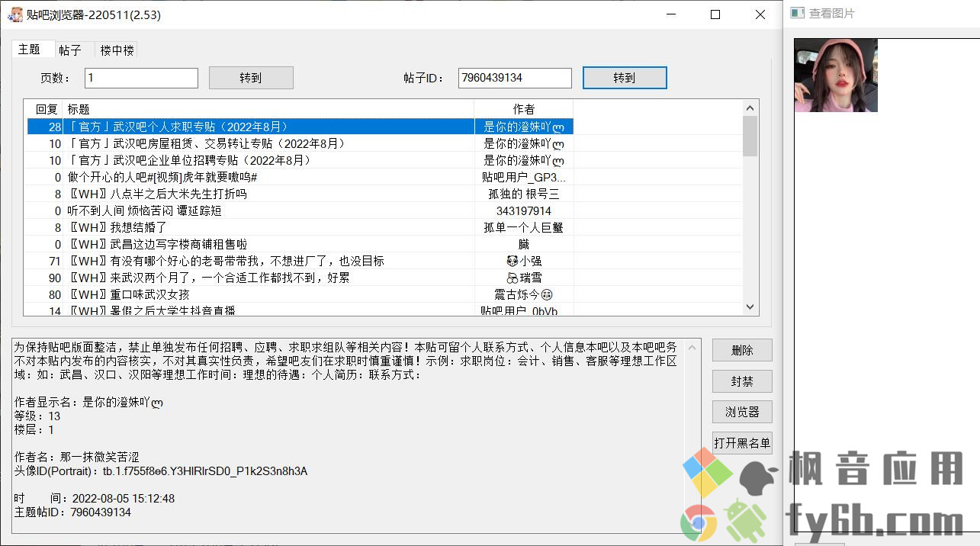Image resolution: width=980 pixels, height=546 pixels.
Task: Click the 封禁 button
Action: (742, 381)
